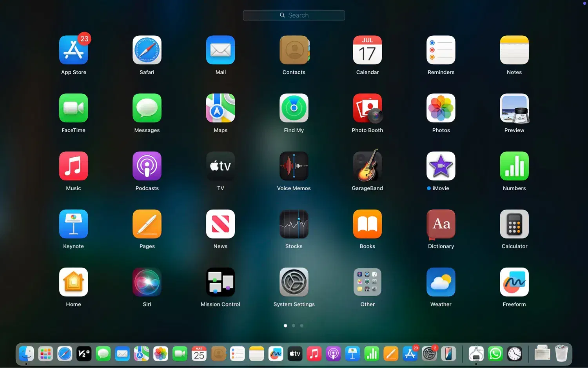Image resolution: width=588 pixels, height=368 pixels.
Task: Open the GarageBand app
Action: 367,166
